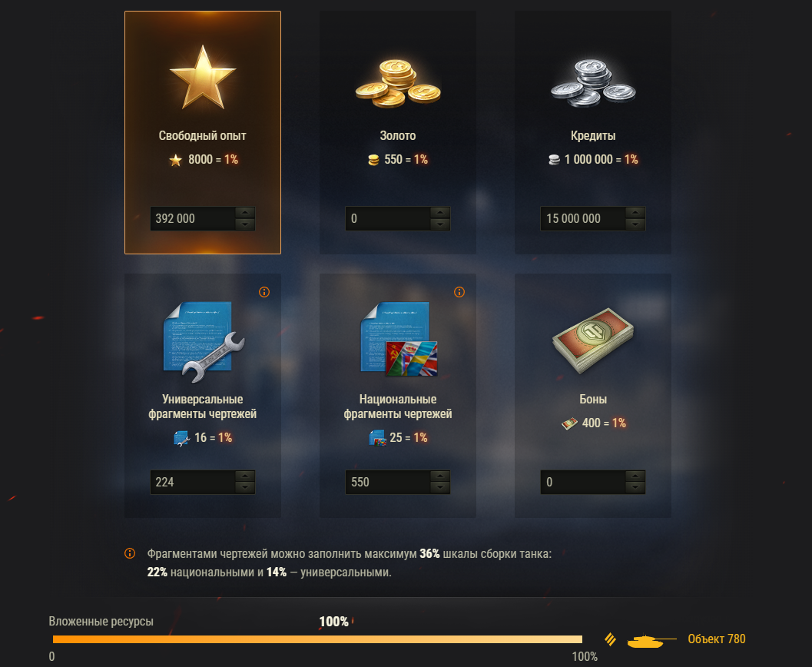Click the invested resources progress bar
The width and height of the screenshot is (812, 667).
(317, 639)
